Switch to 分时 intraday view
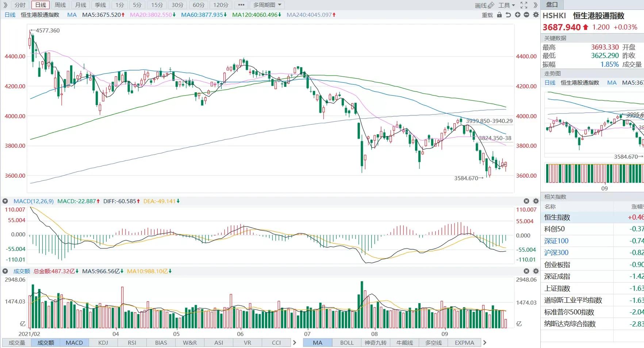 click(20, 5)
